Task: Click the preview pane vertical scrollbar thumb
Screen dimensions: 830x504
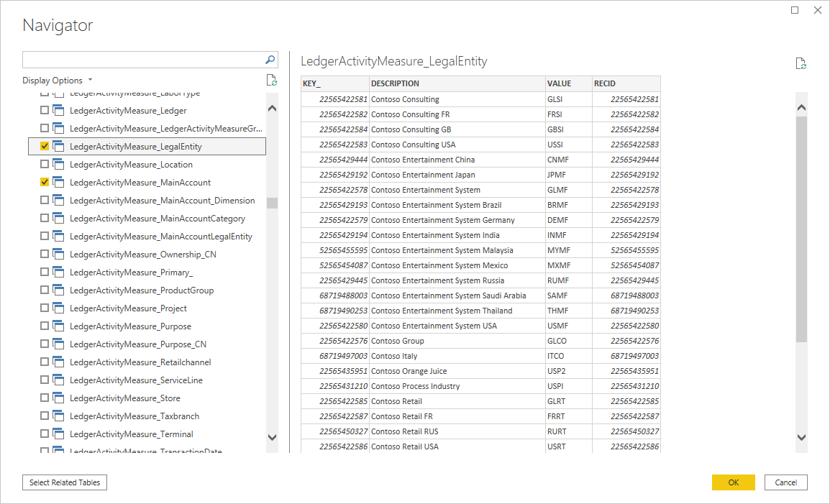Action: [x=801, y=229]
